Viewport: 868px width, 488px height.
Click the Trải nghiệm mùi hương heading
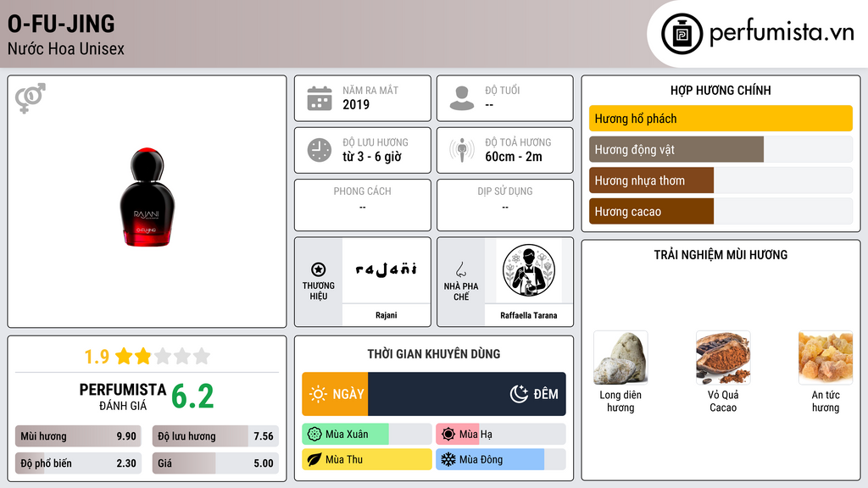pos(721,255)
